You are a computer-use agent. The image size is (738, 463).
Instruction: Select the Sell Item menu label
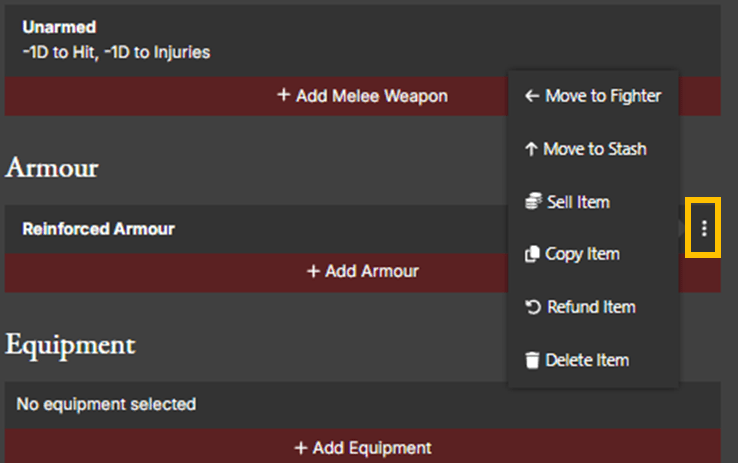click(x=578, y=202)
